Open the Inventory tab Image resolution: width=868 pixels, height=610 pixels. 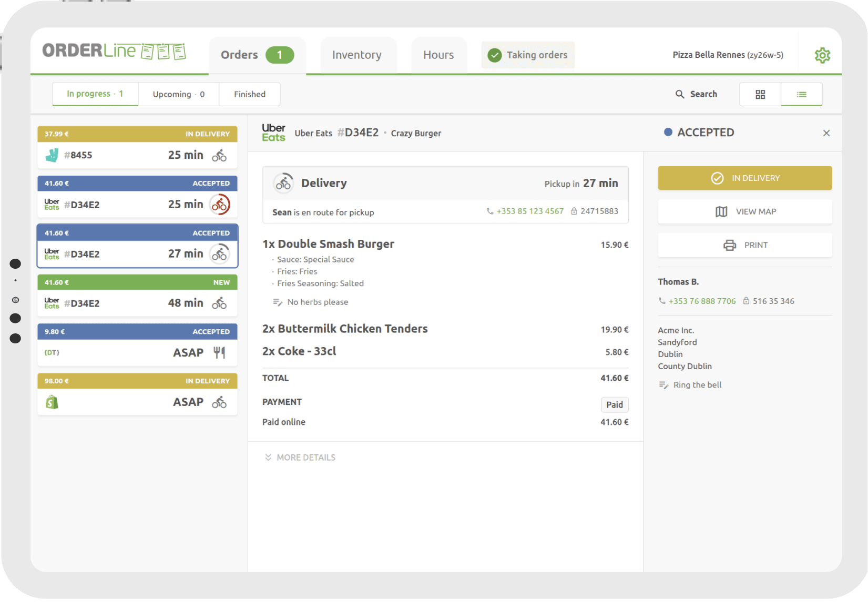pos(357,55)
